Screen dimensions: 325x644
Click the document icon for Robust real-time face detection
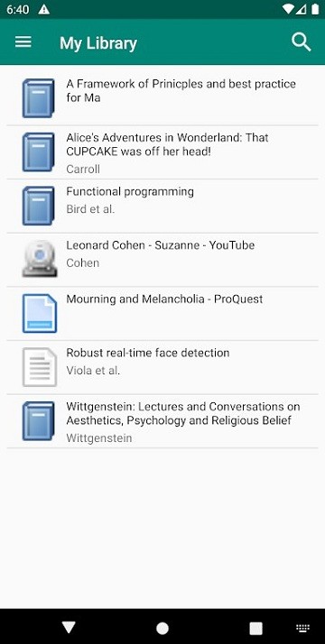pyautogui.click(x=40, y=367)
